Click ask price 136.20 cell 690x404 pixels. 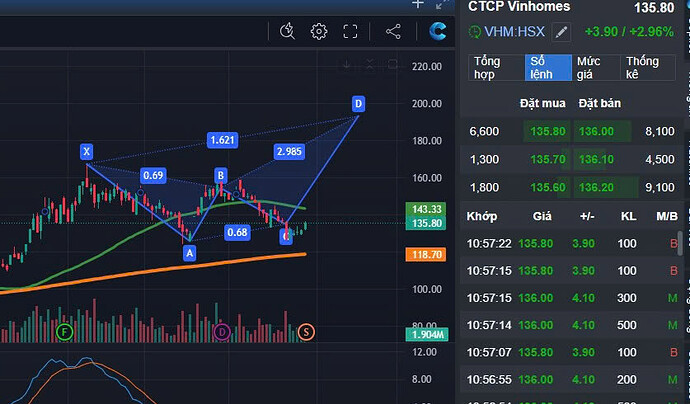point(596,187)
